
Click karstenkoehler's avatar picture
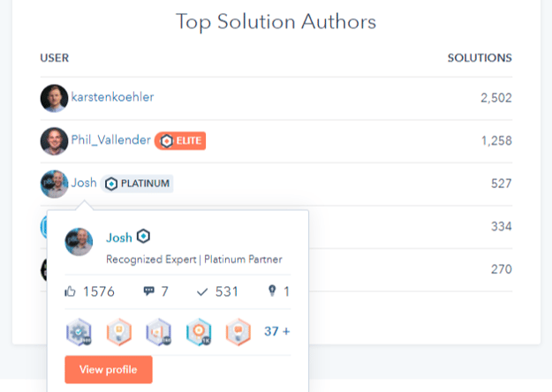pyautogui.click(x=54, y=98)
